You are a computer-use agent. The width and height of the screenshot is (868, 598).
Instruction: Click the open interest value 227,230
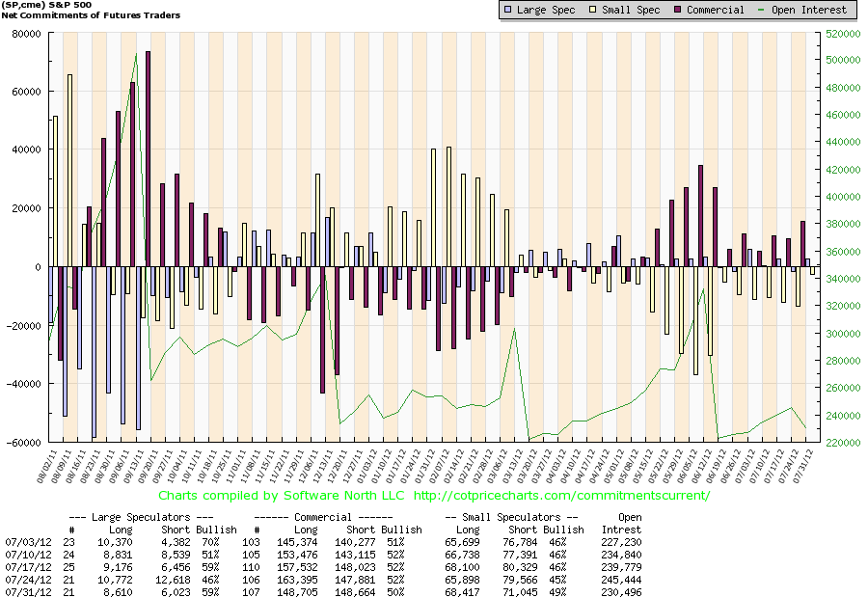[x=622, y=543]
